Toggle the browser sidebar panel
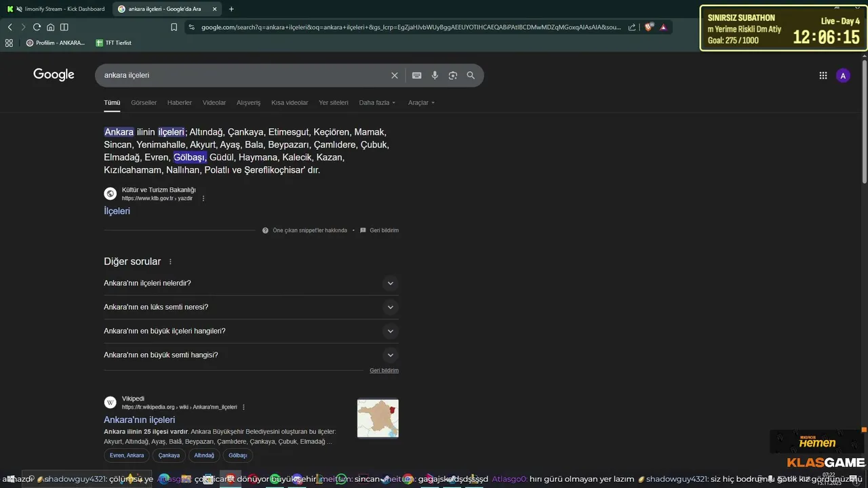The image size is (868, 488). pyautogui.click(x=64, y=27)
